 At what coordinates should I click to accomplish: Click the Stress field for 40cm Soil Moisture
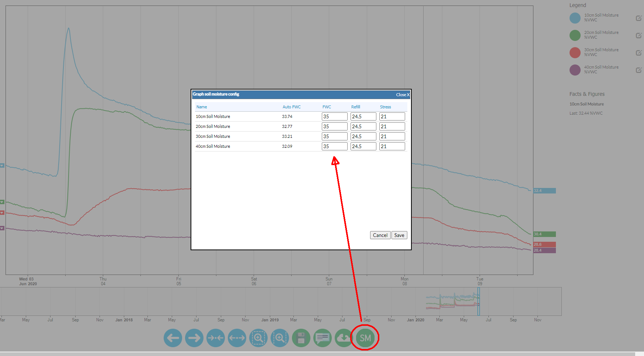tap(392, 146)
